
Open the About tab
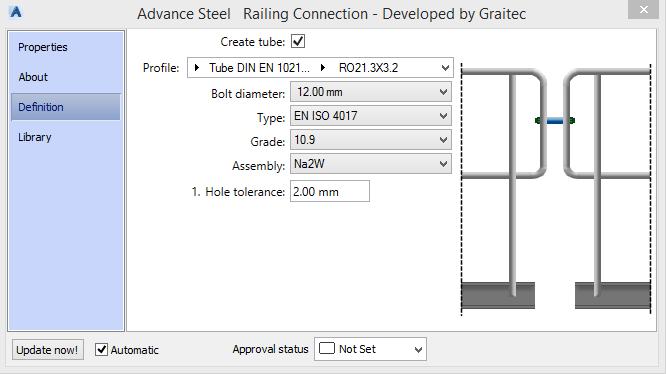point(33,77)
